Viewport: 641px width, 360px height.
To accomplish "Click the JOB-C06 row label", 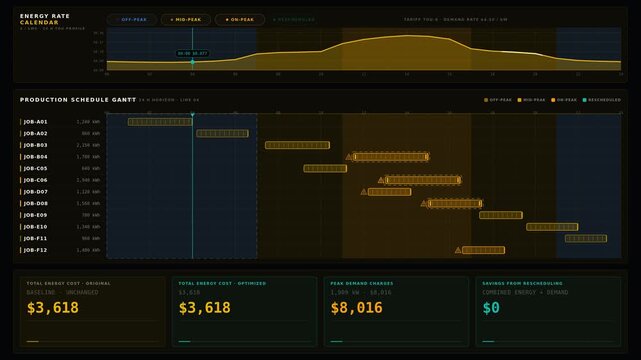I will (x=35, y=180).
